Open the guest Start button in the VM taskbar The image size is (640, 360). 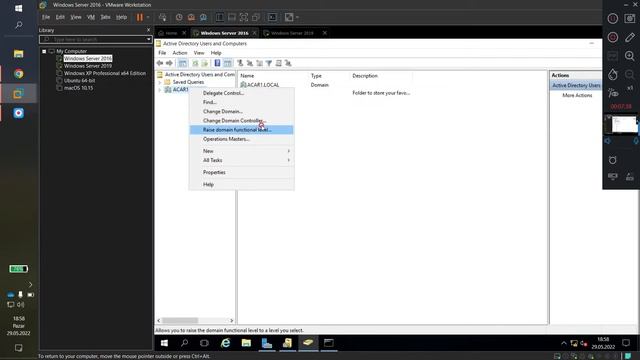164,343
